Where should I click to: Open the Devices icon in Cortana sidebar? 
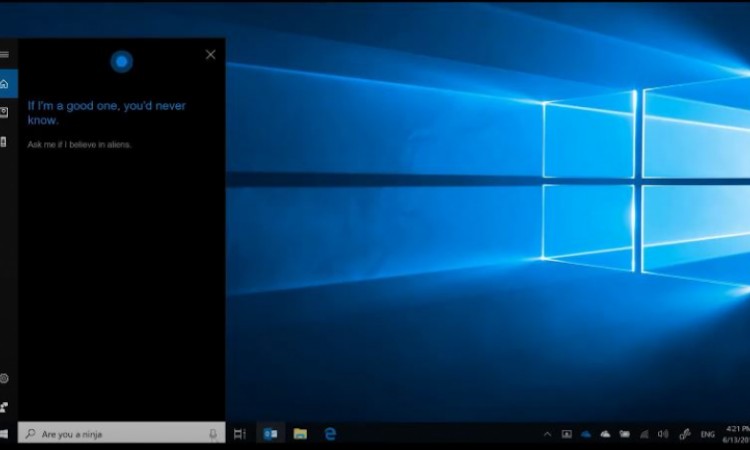coord(5,142)
